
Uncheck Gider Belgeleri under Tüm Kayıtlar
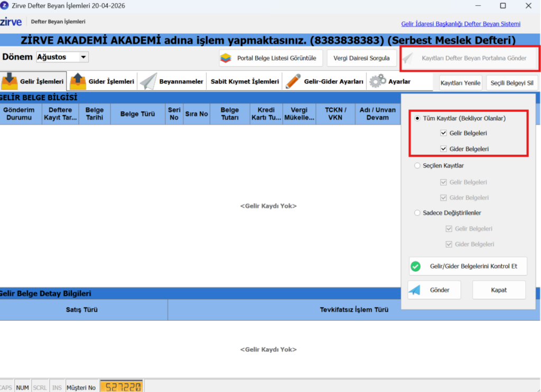pyautogui.click(x=443, y=149)
